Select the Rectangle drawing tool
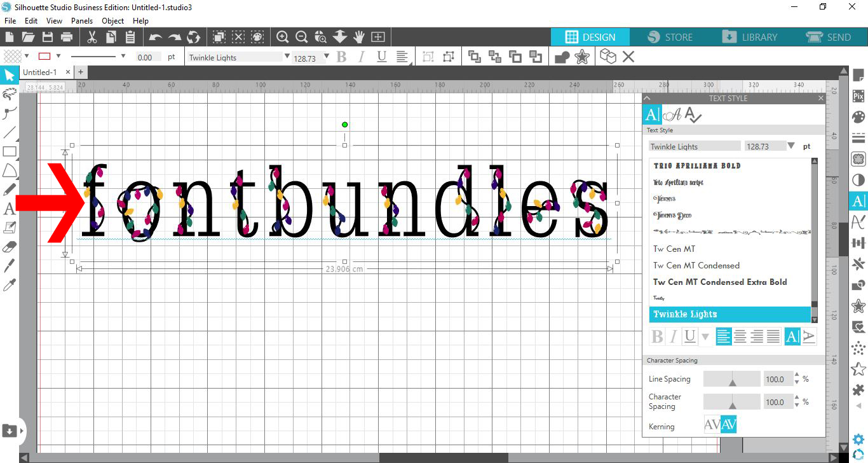This screenshot has height=463, width=868. 10,151
